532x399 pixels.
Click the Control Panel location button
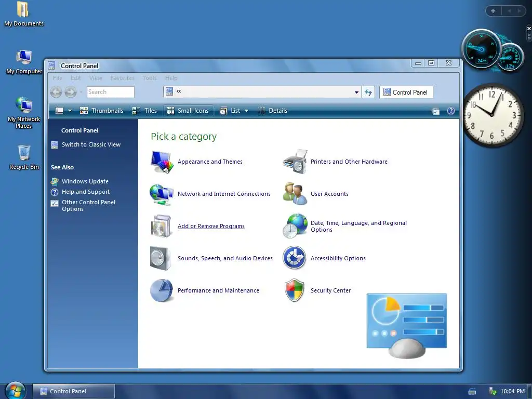point(406,92)
